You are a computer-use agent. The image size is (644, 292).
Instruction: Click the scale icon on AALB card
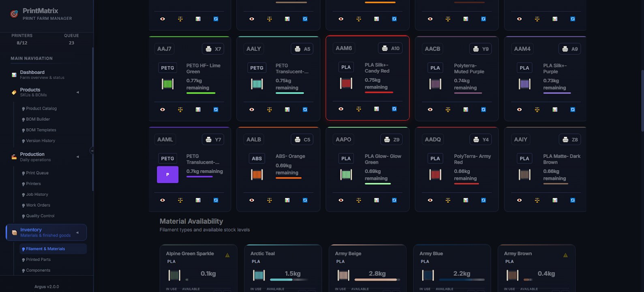(x=270, y=200)
